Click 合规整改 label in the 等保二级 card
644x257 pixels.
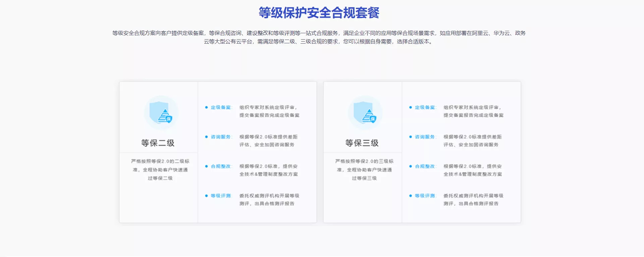click(x=221, y=166)
